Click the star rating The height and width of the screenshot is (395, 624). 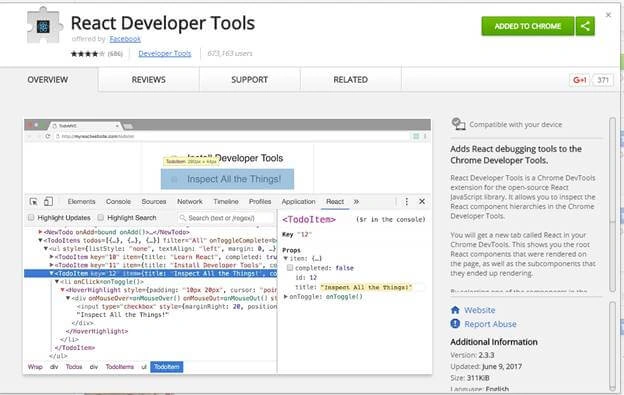[87, 54]
